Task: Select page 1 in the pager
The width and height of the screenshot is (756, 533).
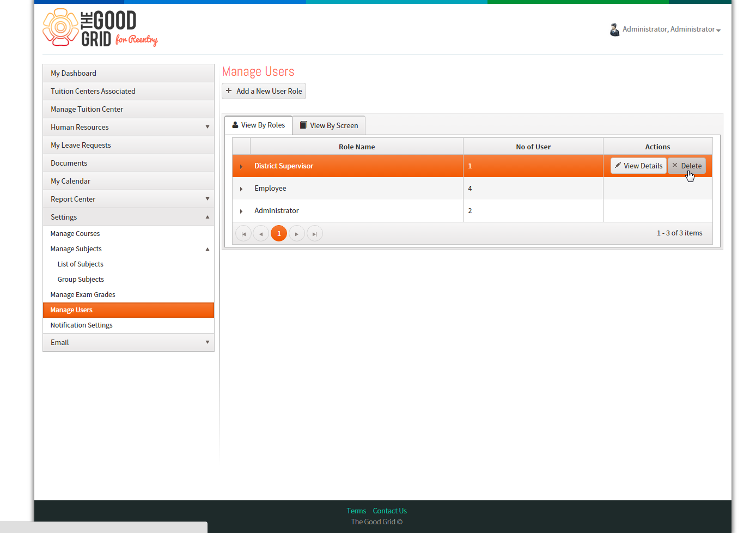Action: (279, 233)
